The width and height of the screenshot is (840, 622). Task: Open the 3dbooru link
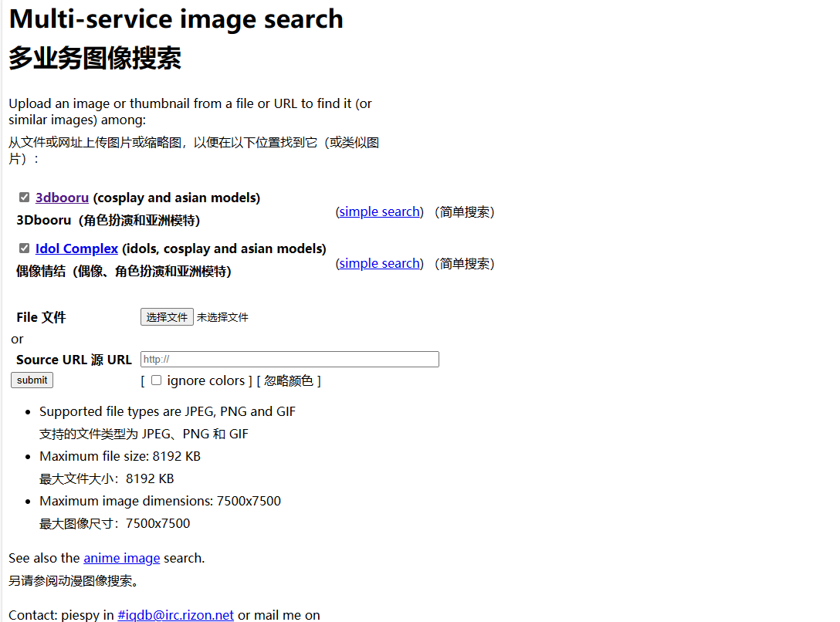pos(62,198)
